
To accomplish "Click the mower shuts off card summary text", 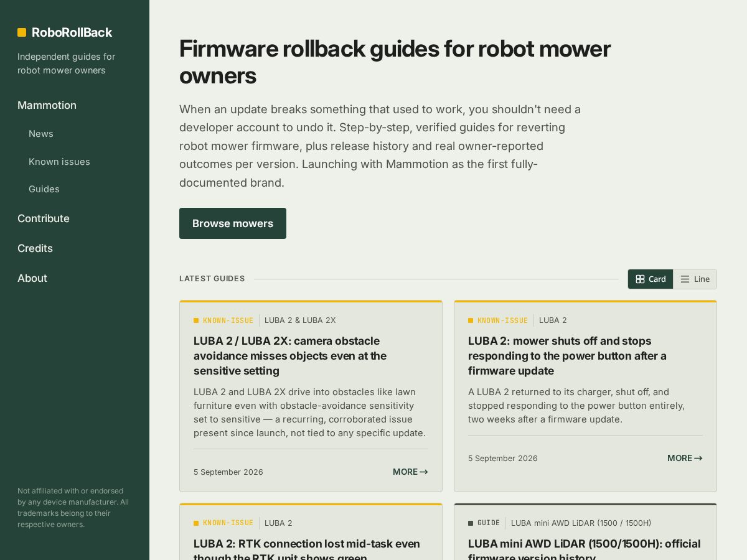I will (576, 406).
